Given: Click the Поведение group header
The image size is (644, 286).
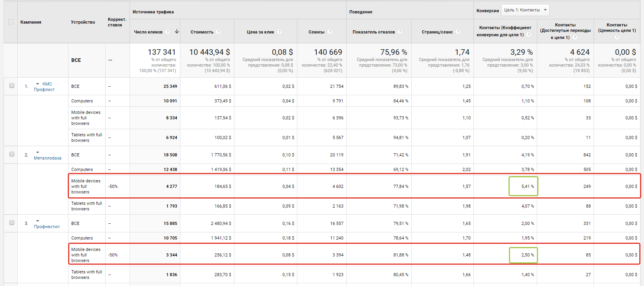Looking at the screenshot, I should (361, 12).
